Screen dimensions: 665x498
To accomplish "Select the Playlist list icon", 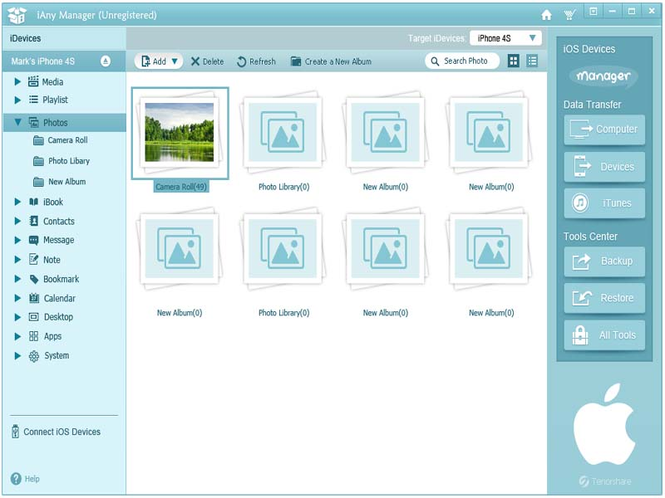I will coord(33,100).
